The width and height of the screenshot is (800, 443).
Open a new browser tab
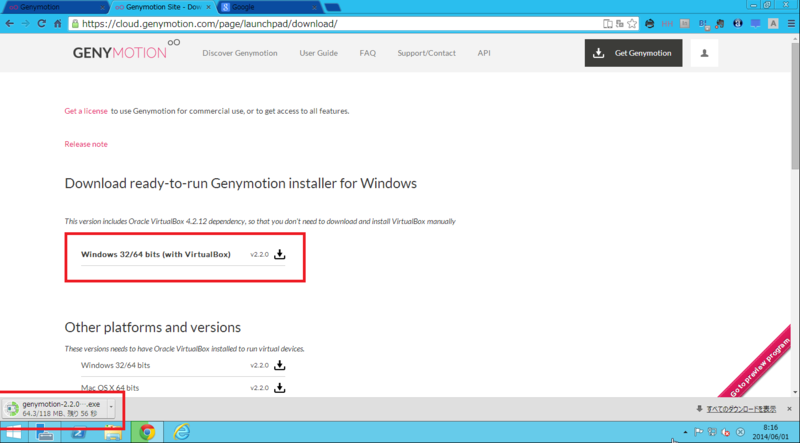click(332, 7)
